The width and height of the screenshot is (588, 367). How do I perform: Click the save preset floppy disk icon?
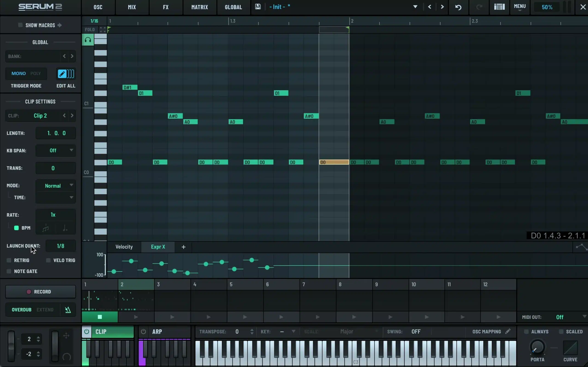[x=258, y=7]
